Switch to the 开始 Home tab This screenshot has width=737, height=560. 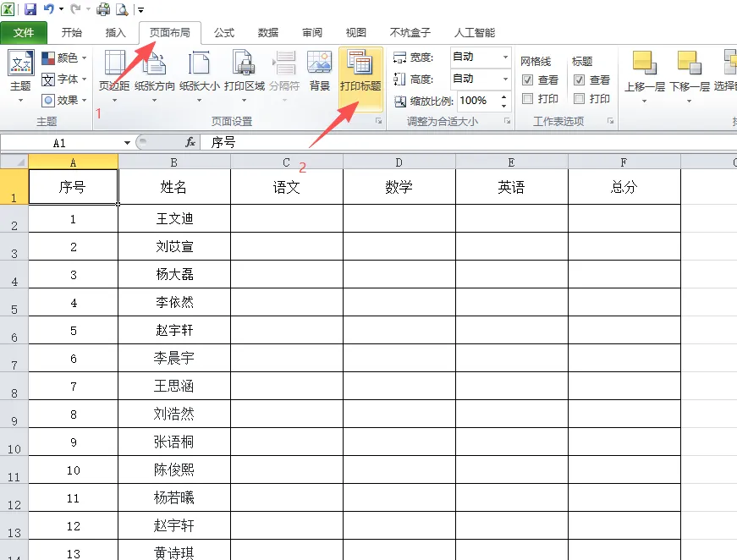click(x=72, y=32)
